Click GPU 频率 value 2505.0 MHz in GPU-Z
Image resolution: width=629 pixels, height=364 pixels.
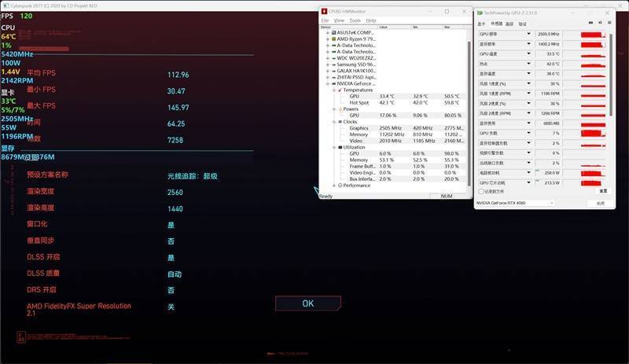[x=548, y=34]
